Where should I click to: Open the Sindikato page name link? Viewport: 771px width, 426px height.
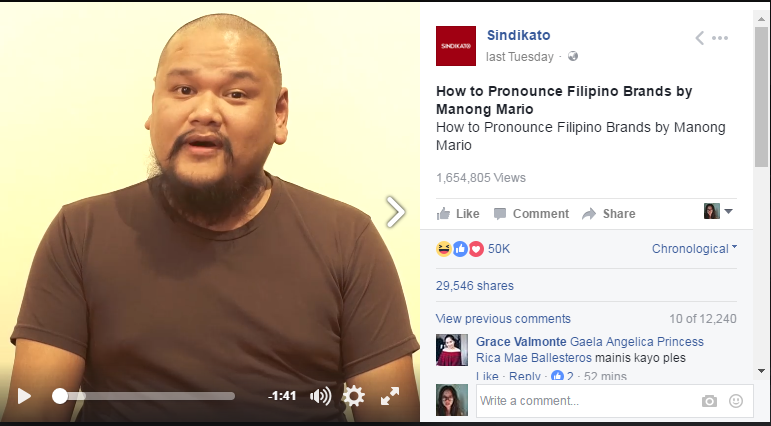[x=519, y=35]
